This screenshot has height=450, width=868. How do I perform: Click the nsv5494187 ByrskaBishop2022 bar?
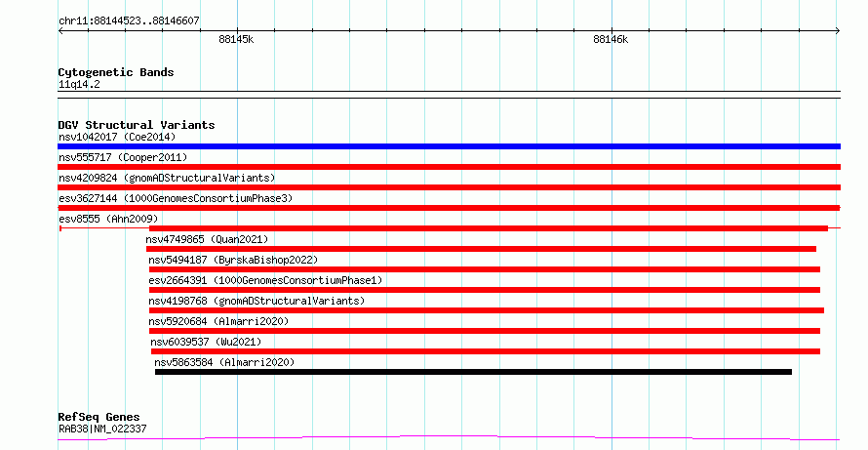485,269
